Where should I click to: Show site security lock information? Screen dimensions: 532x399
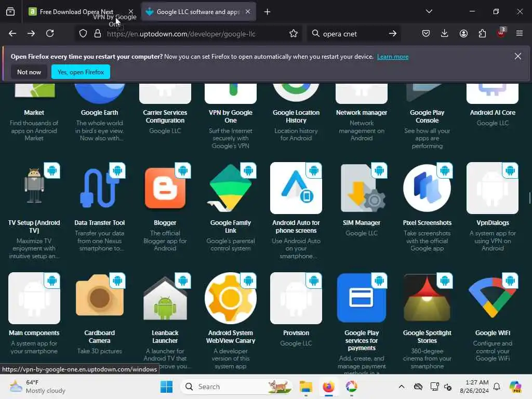(x=98, y=34)
